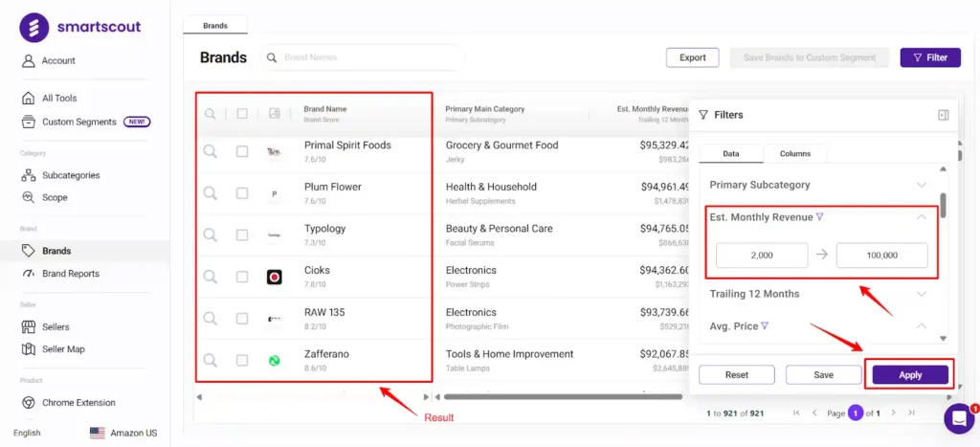
Task: Select the Brands page tab
Action: click(x=215, y=26)
